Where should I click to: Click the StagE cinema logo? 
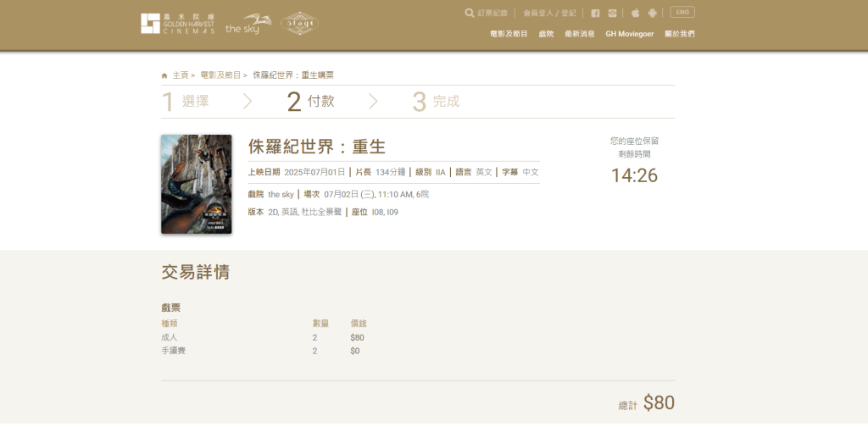pyautogui.click(x=299, y=24)
